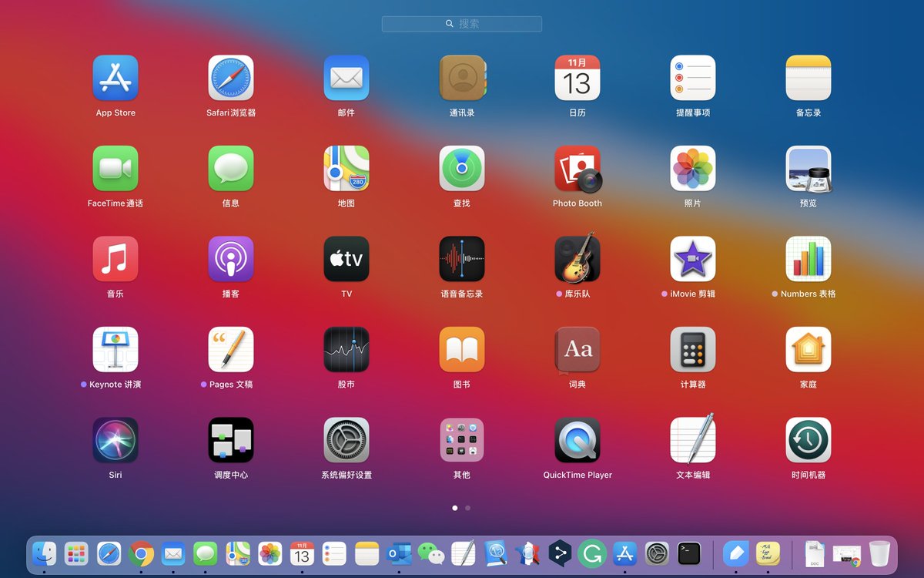Open System Preferences in the Dock
Viewport: 924px width, 578px height.
tap(657, 553)
